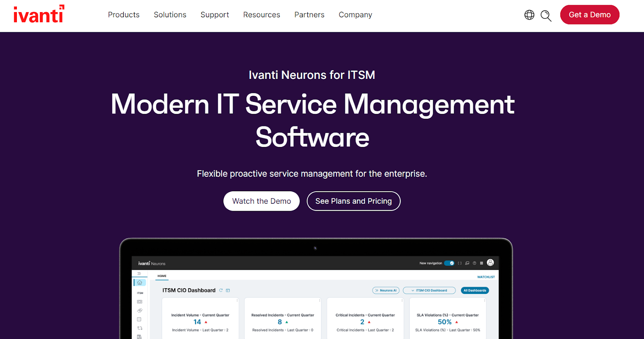Image resolution: width=644 pixels, height=339 pixels.
Task: Click the Neurons AI button
Action: (386, 290)
